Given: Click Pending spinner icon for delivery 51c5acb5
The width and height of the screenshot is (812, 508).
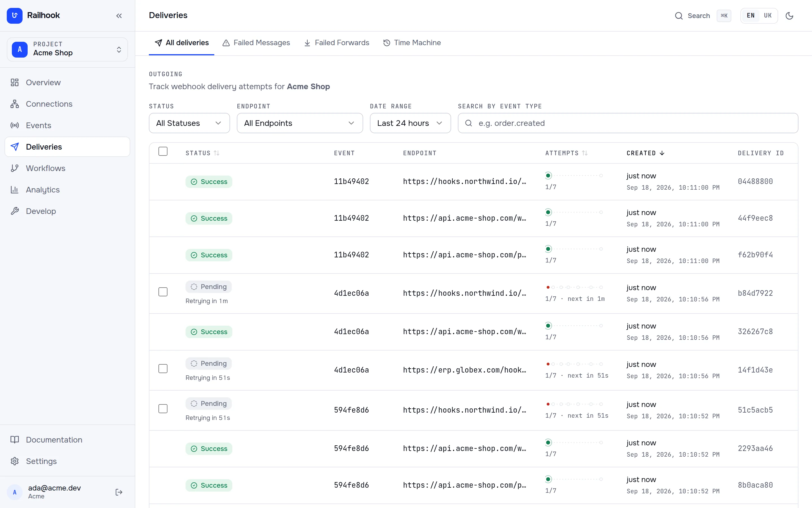Looking at the screenshot, I should [x=194, y=404].
